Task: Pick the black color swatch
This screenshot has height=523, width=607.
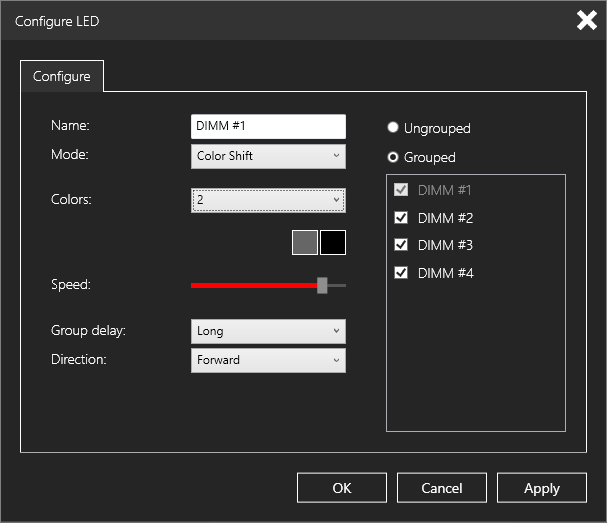Action: pyautogui.click(x=333, y=242)
